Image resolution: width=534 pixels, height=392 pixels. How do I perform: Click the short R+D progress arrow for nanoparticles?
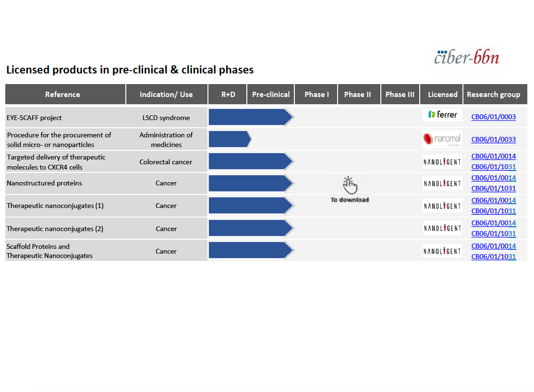(x=230, y=139)
